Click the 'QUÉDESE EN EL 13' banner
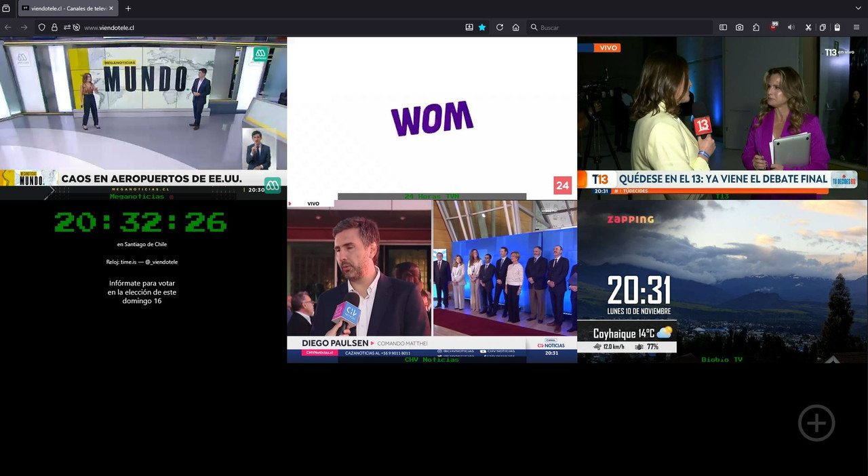This screenshot has height=476, width=868. point(723,179)
